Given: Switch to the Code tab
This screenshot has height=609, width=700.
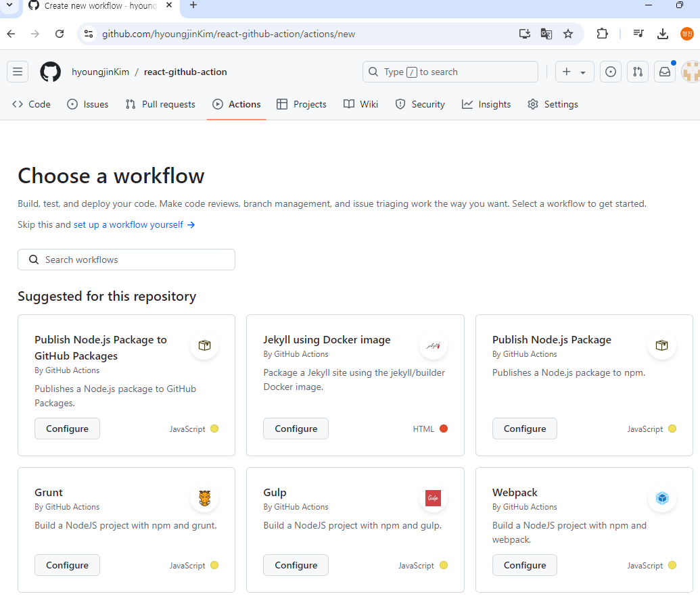Looking at the screenshot, I should pyautogui.click(x=31, y=104).
